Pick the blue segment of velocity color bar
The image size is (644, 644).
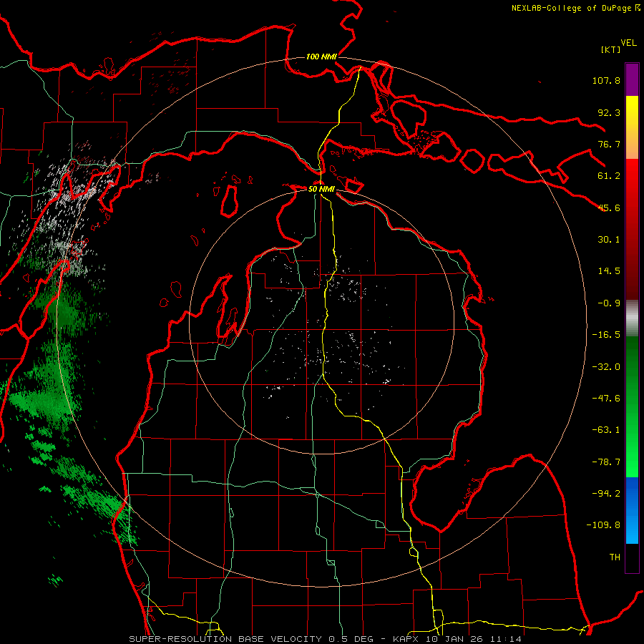click(632, 510)
